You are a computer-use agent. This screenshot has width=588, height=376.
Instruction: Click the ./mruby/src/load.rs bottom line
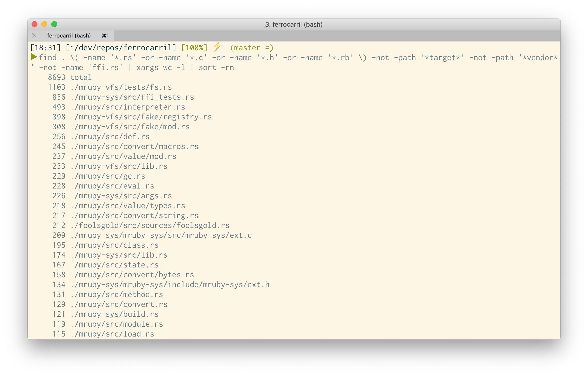click(x=112, y=334)
